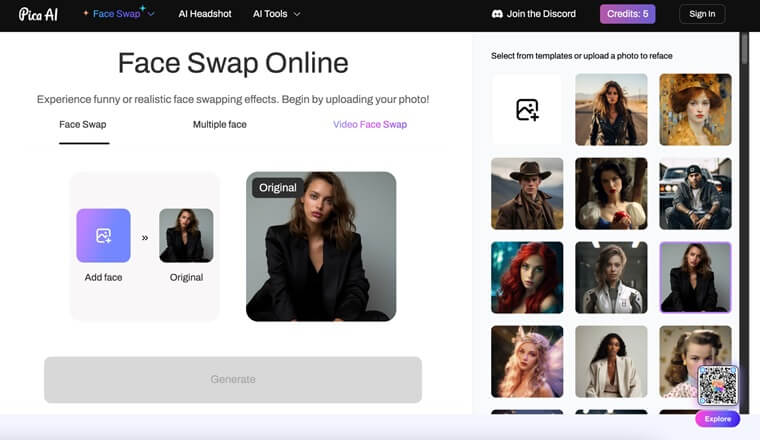This screenshot has width=760, height=440.
Task: Select the Face Swap tab
Action: [x=83, y=125]
